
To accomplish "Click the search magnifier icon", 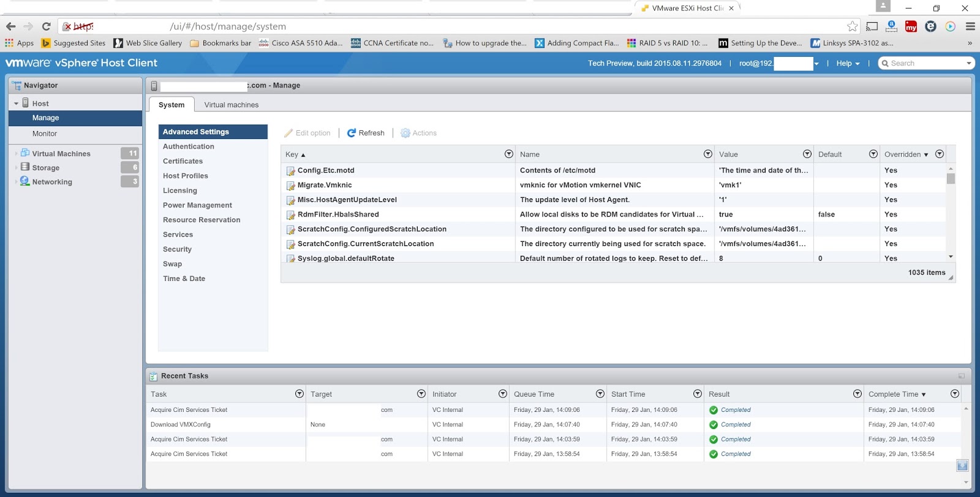I will (885, 63).
